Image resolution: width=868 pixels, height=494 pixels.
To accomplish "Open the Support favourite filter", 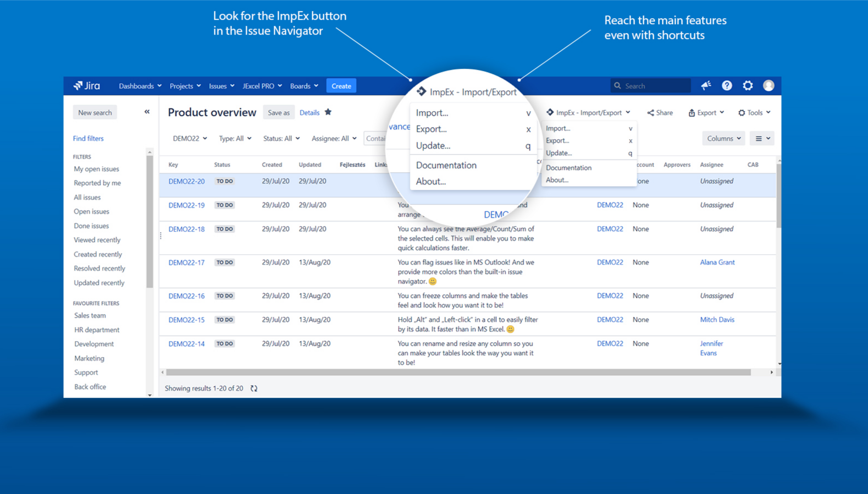I will pos(86,373).
